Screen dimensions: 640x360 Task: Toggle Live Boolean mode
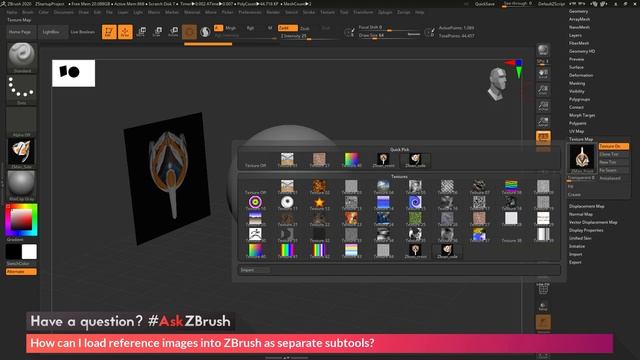coord(83,32)
